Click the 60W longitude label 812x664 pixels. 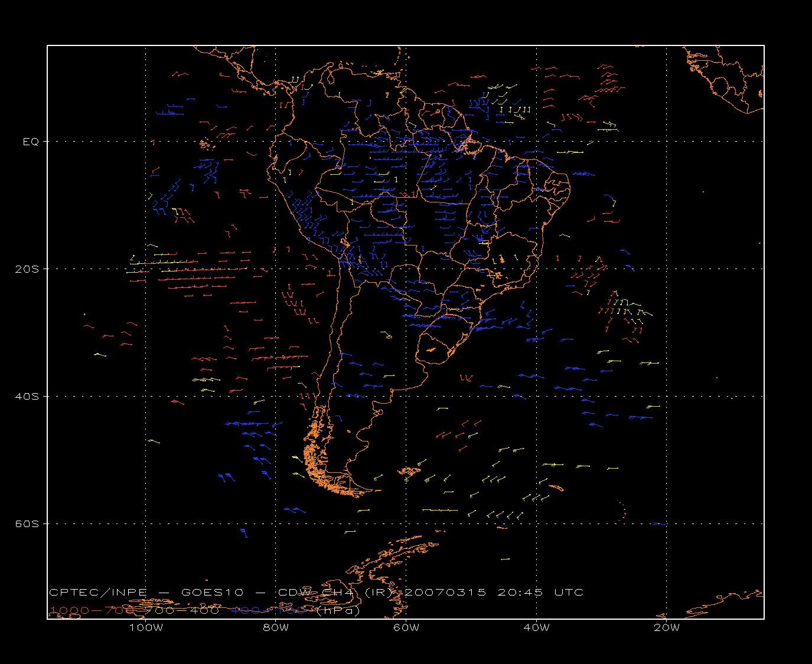click(x=406, y=627)
